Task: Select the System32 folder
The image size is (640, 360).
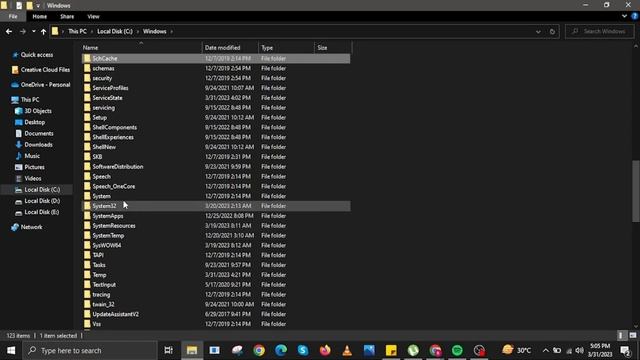Action: (x=216, y=206)
